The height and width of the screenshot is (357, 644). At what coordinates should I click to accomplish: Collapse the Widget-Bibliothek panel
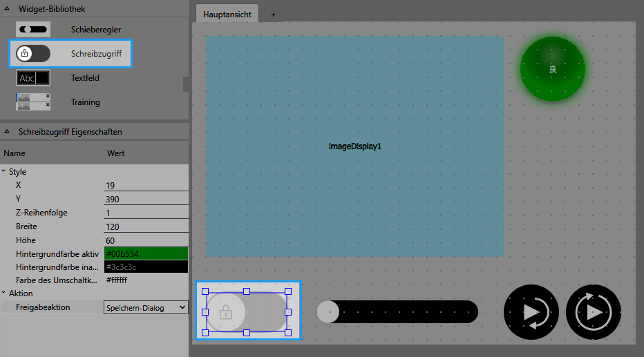(7, 8)
